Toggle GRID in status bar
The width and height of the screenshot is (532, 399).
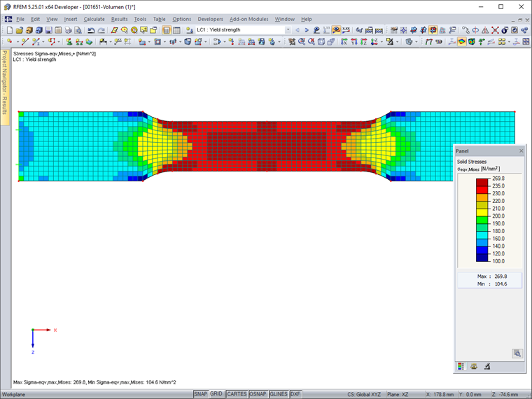coord(216,394)
